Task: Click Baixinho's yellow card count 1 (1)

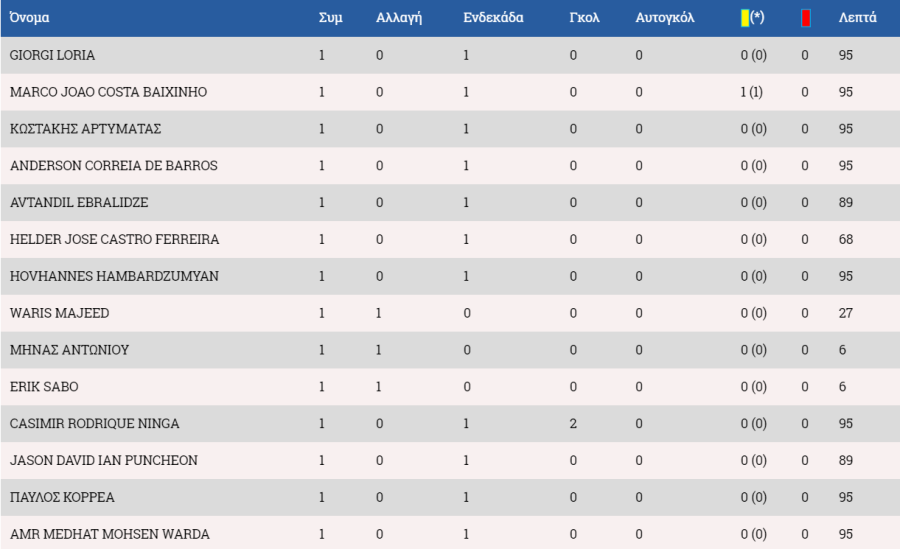Action: (751, 92)
